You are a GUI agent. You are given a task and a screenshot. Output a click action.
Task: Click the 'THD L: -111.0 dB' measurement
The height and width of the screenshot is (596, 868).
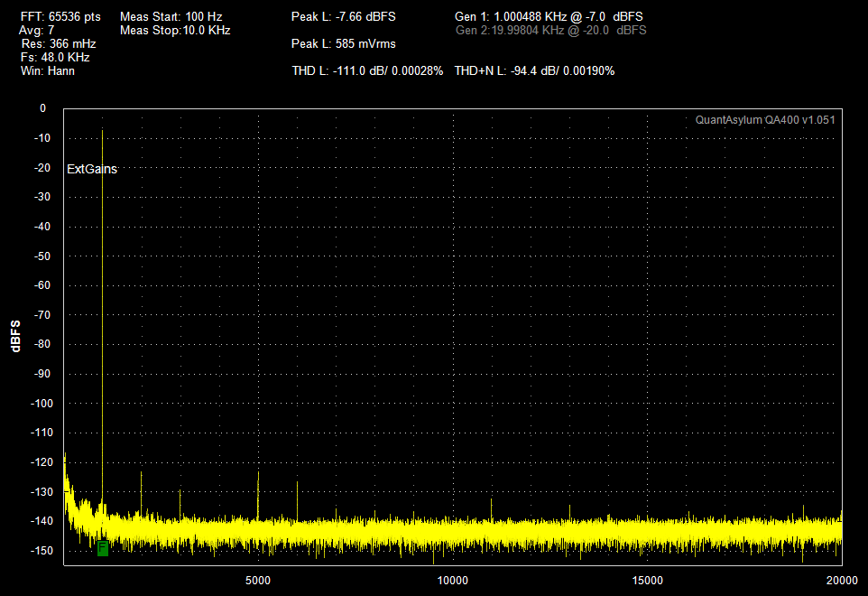(367, 71)
